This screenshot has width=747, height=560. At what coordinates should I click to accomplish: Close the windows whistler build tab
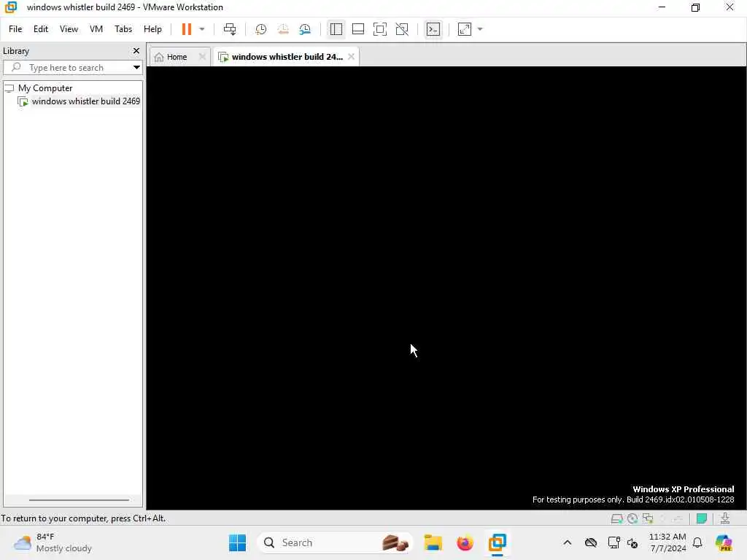pyautogui.click(x=351, y=57)
